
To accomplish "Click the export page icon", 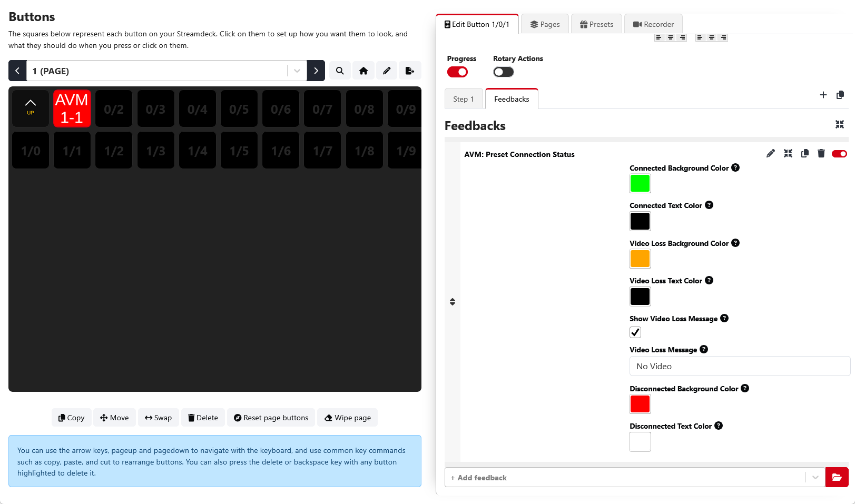I will 409,71.
